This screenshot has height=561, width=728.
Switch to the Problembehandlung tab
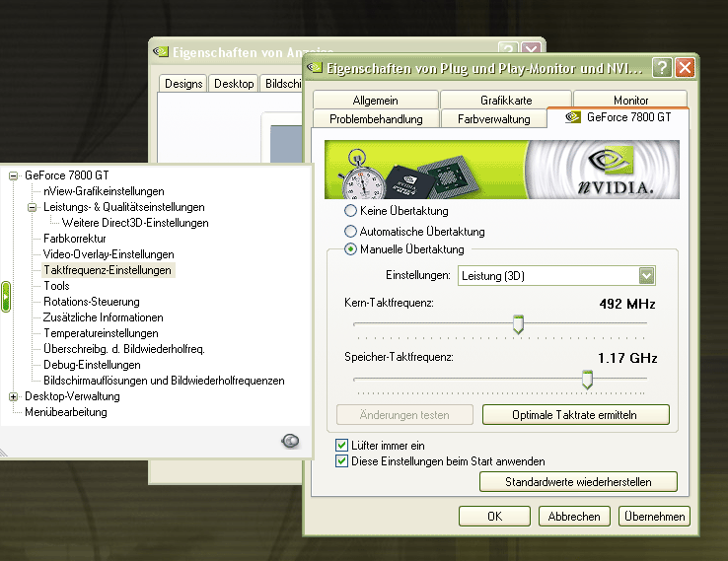(376, 118)
